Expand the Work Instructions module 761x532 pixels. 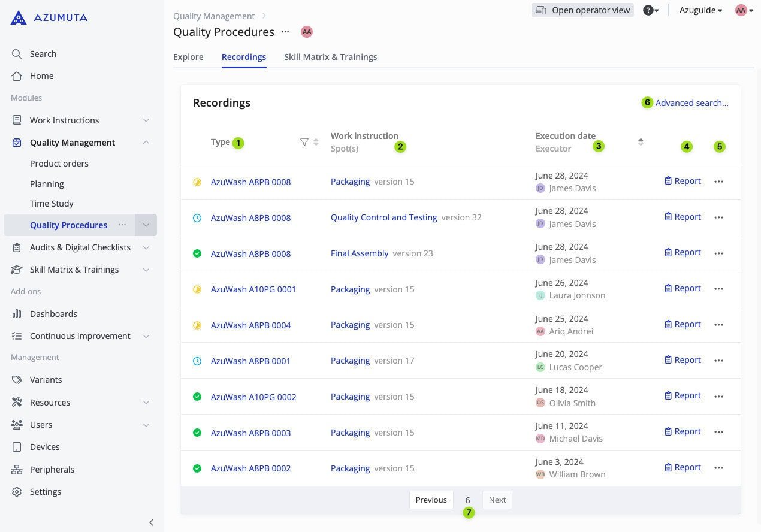(x=146, y=120)
